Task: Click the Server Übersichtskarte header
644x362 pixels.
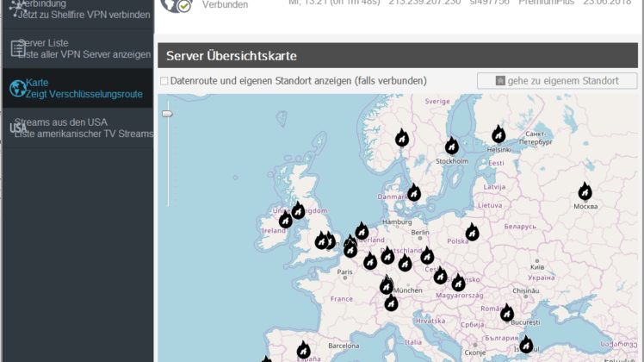Action: [398, 55]
